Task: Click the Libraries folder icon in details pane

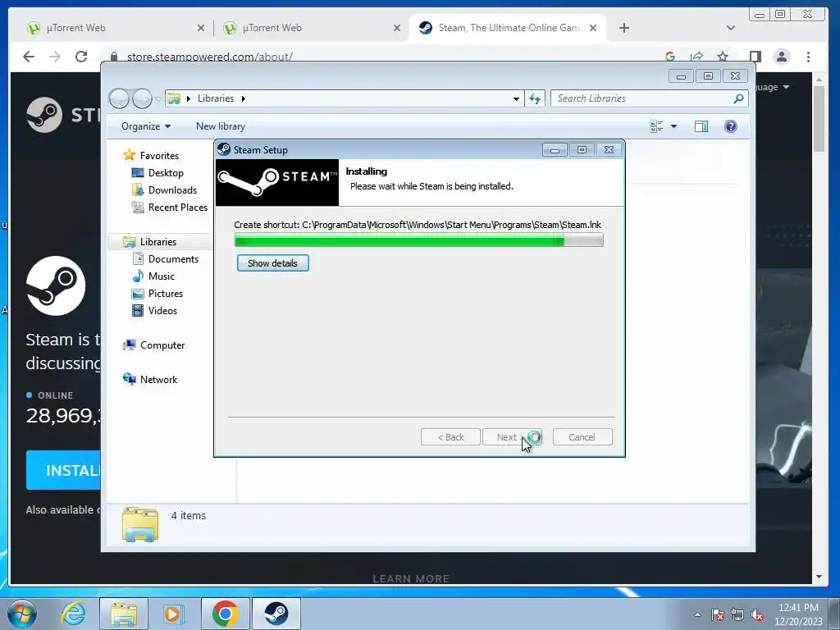Action: coord(140,524)
